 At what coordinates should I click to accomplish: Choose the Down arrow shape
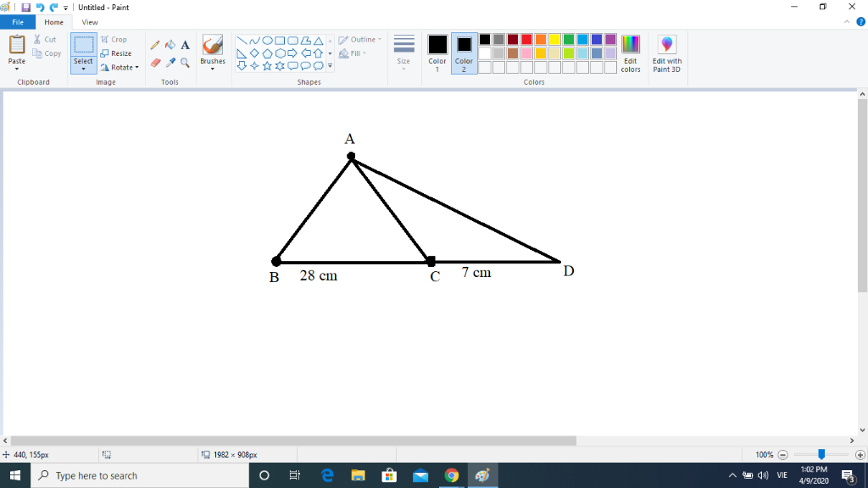[x=242, y=66]
